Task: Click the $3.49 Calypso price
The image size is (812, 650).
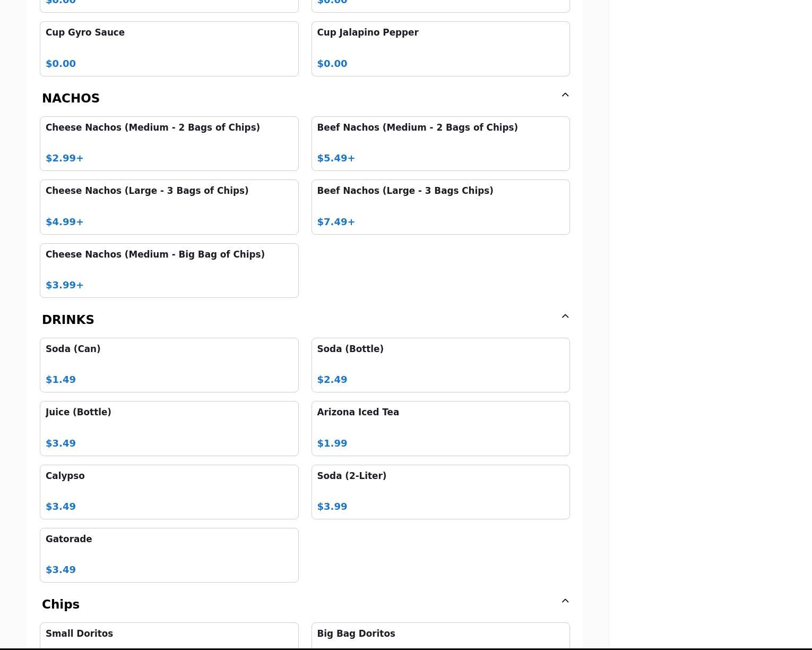Action: 61,507
